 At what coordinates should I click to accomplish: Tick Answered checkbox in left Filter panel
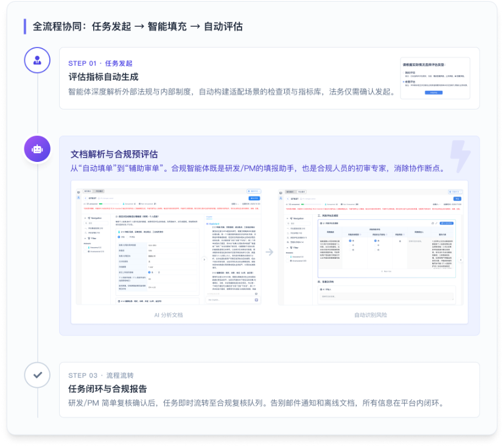point(85,248)
